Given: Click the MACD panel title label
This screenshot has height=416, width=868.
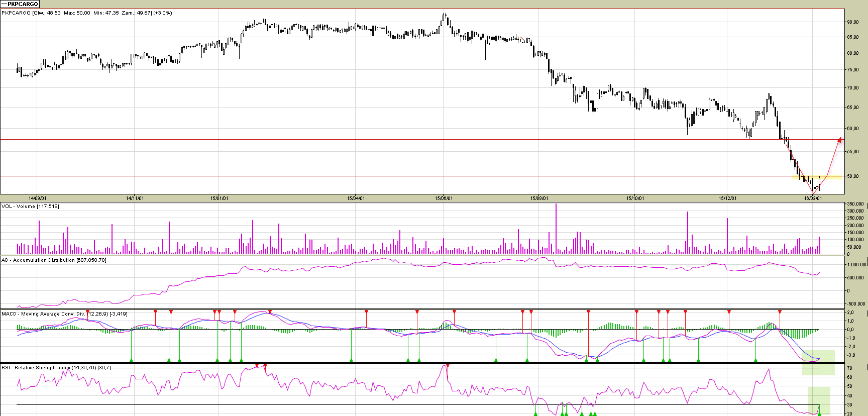Looking at the screenshot, I should point(64,314).
